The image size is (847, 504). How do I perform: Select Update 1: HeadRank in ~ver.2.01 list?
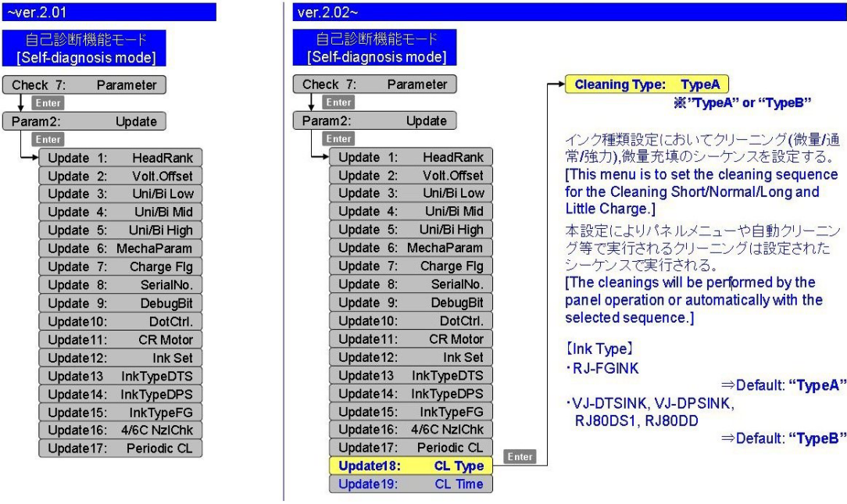[x=120, y=157]
